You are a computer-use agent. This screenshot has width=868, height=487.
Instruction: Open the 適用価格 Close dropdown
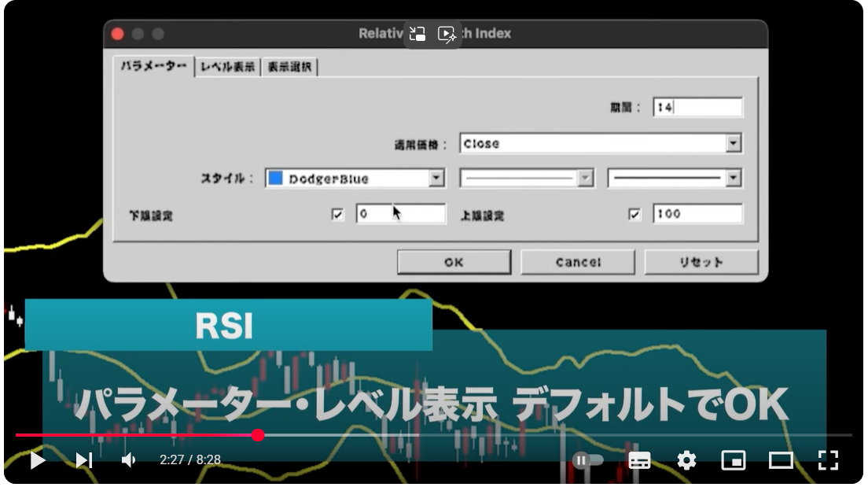point(601,143)
